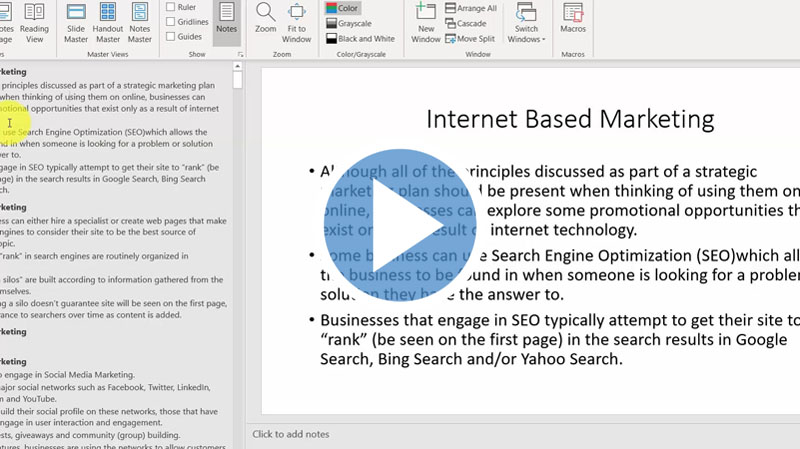Toggle the Notes pane button
The height and width of the screenshot is (449, 800).
click(227, 20)
